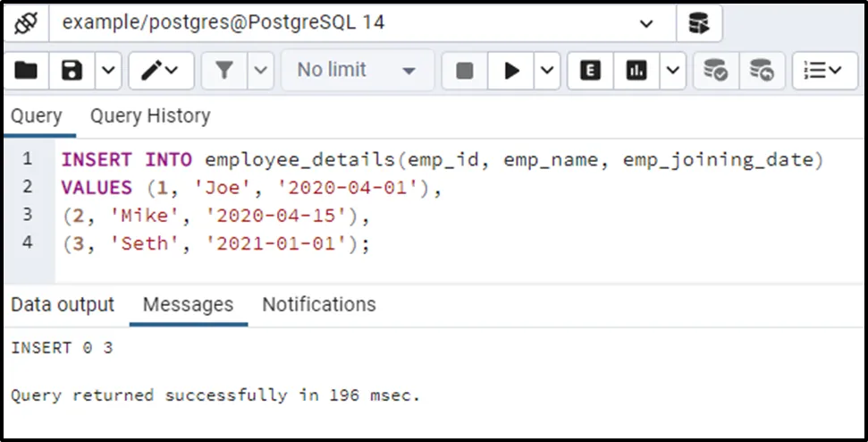Expand the save options dropdown arrow
The width and height of the screenshot is (868, 442).
point(107,71)
